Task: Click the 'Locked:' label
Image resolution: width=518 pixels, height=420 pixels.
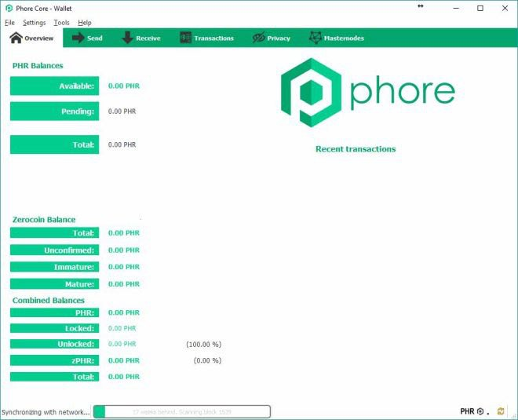Action: [x=54, y=328]
